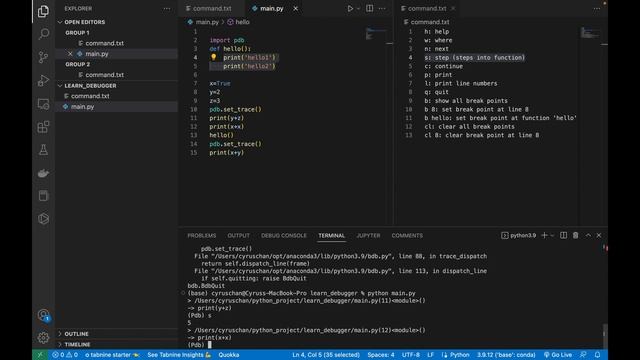The image size is (640, 360).
Task: Open Source Control view
Action: pos(43,57)
